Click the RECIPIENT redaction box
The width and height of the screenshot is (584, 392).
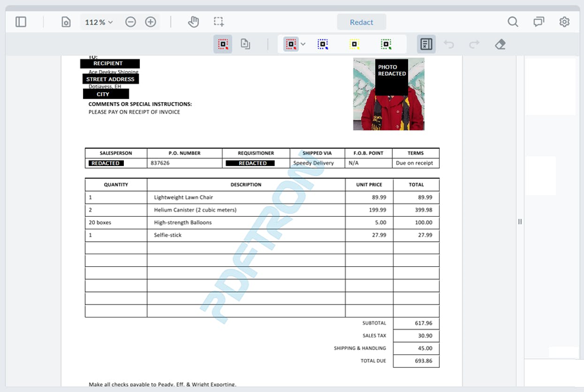pos(110,63)
